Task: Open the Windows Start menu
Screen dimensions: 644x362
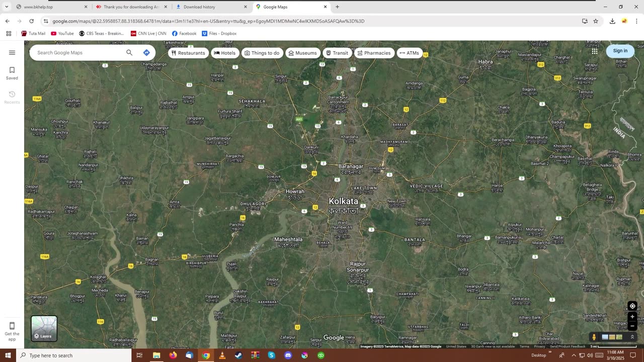Action: (8, 355)
